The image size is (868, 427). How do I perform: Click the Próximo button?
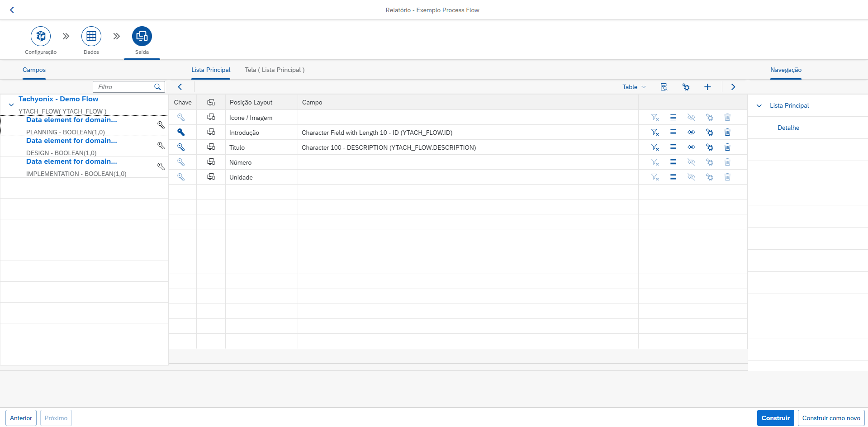(56, 418)
